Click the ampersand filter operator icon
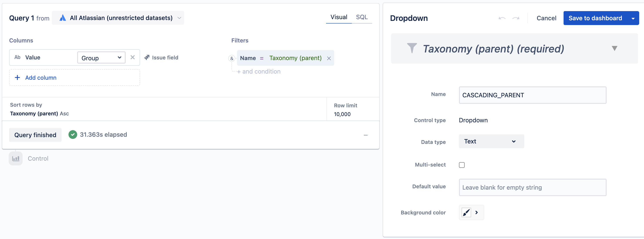The height and width of the screenshot is (239, 644). 232,59
